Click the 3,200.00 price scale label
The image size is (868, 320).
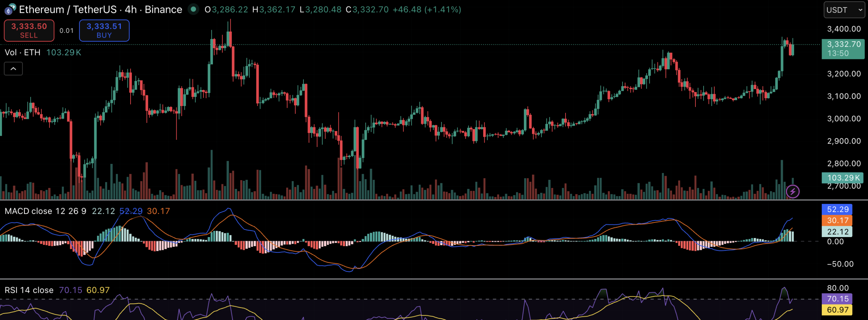(844, 74)
